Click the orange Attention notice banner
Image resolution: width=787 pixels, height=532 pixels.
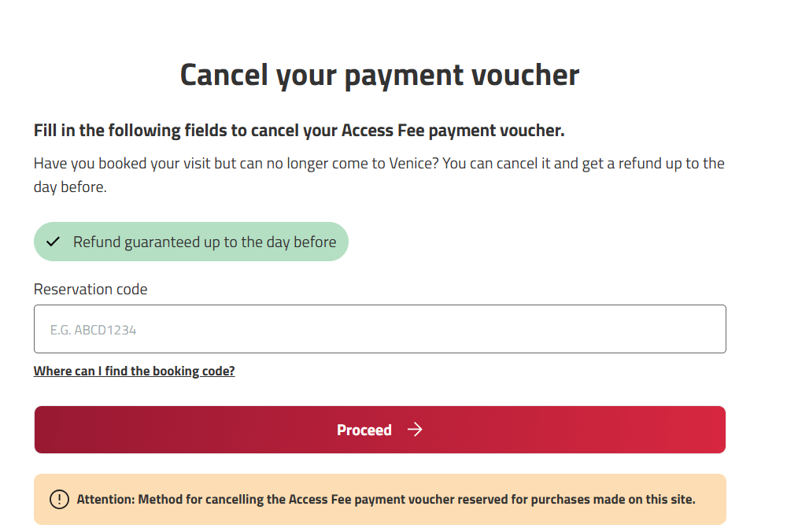(x=379, y=499)
